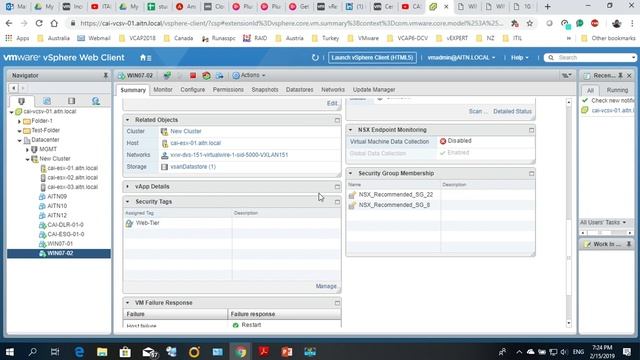Collapse the New Cluster tree node
Screen dimensions: 640x360
(27, 159)
